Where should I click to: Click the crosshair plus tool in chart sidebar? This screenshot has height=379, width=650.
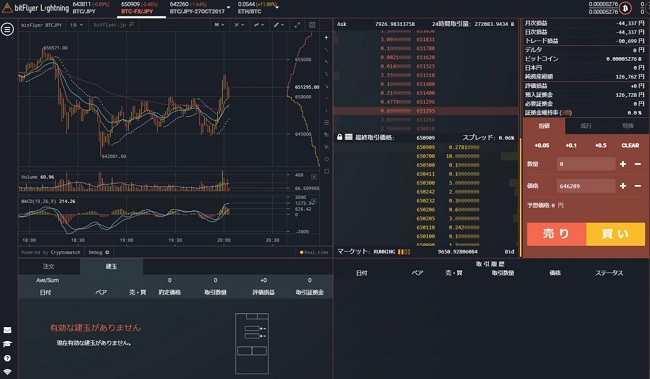(x=326, y=37)
